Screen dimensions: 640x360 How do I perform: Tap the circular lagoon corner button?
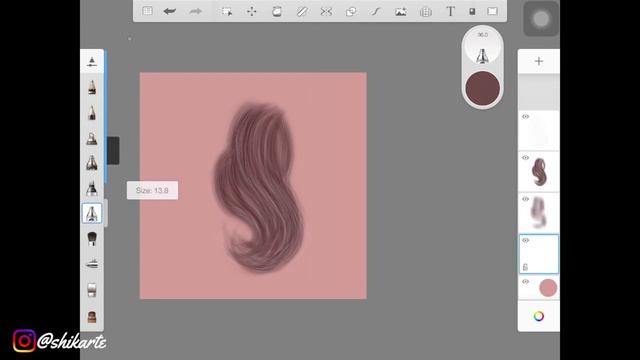tap(541, 19)
